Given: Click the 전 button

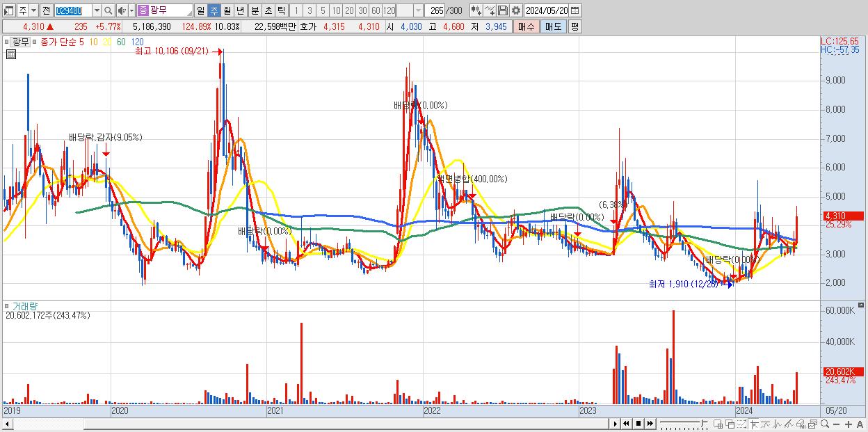Looking at the screenshot, I should [46, 10].
